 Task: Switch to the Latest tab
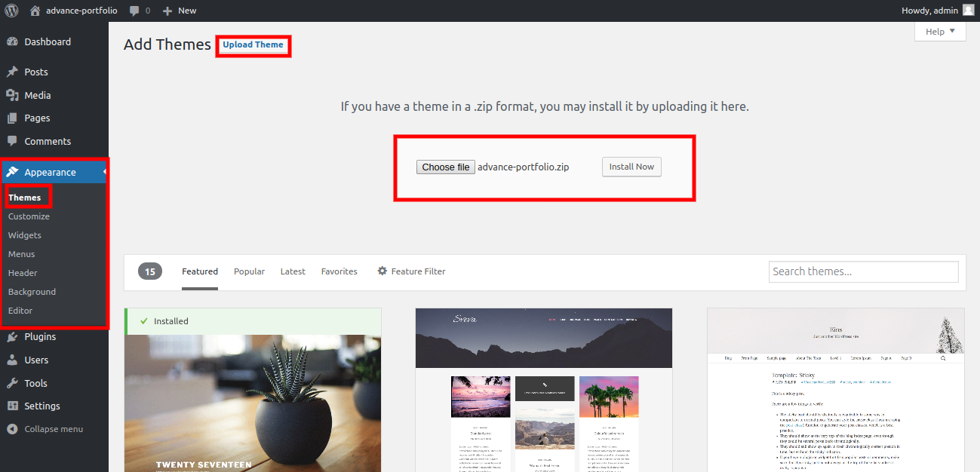pos(293,271)
